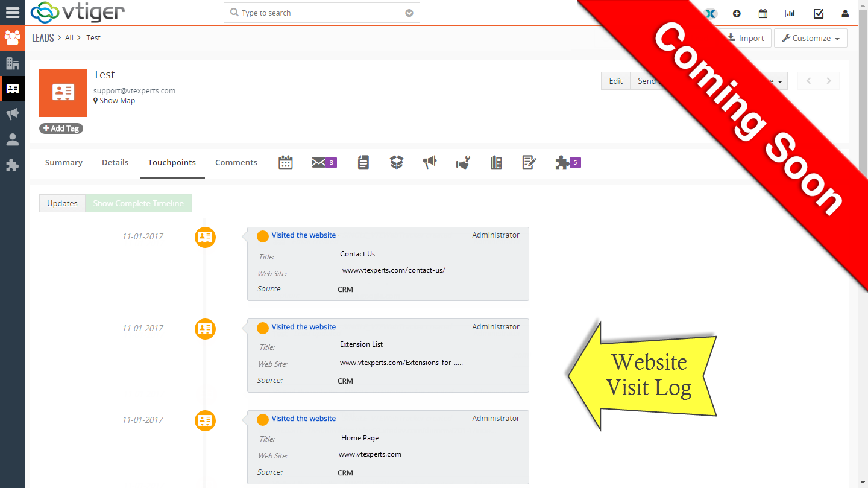The width and height of the screenshot is (868, 488).
Task: Open the puzzle extensions icon in sidebar
Action: 13,165
